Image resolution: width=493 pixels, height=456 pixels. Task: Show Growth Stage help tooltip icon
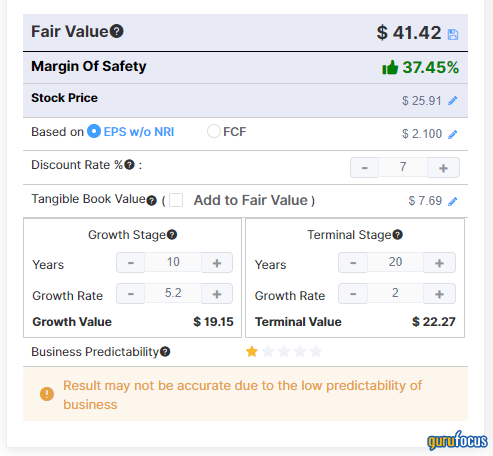coord(172,235)
